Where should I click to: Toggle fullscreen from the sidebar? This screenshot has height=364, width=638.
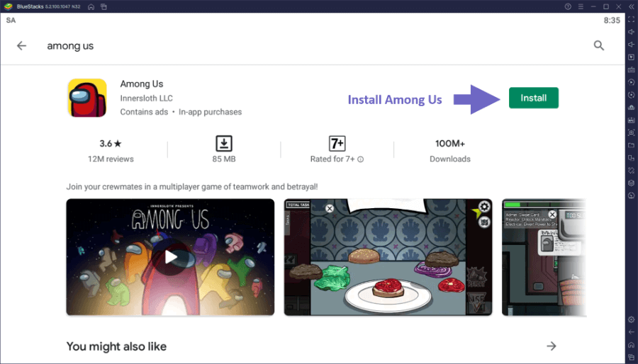pos(631,20)
